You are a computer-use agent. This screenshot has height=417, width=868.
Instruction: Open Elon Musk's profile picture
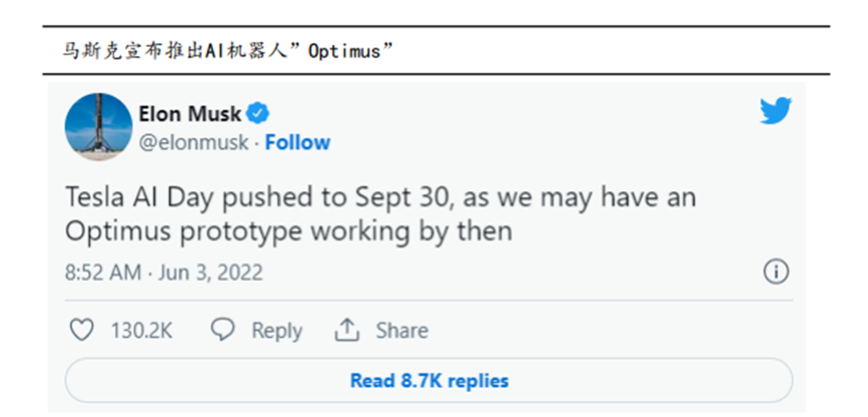(x=98, y=127)
